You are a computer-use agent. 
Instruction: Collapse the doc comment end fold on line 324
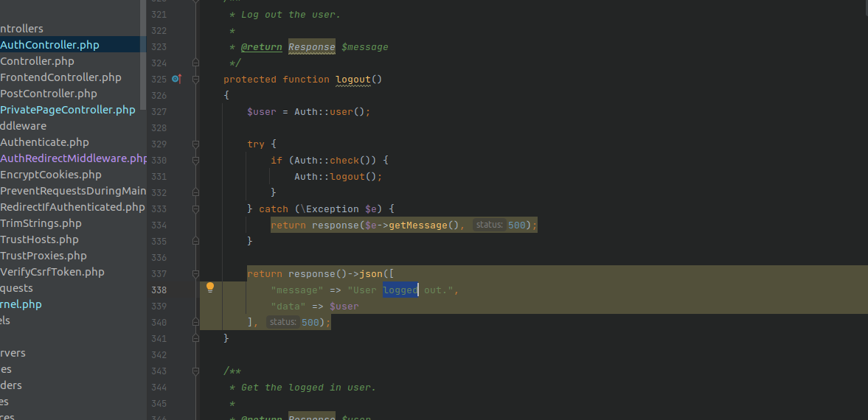195,63
